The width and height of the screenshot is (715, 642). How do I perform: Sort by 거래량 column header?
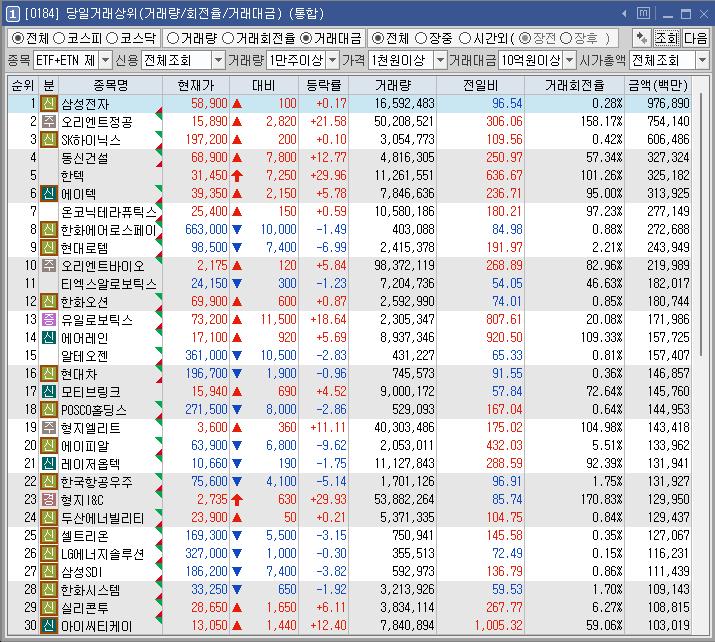click(x=393, y=85)
